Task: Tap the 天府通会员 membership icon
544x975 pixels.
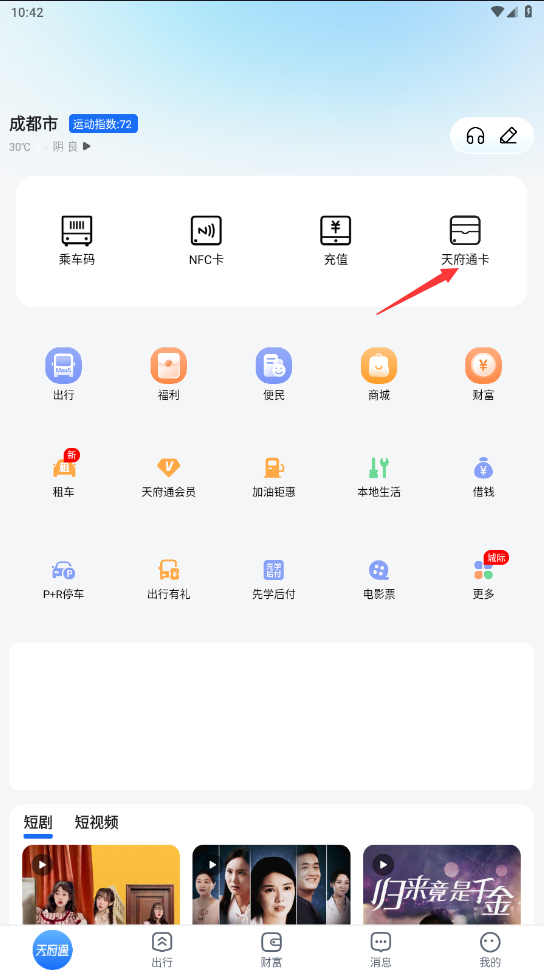Action: click(x=168, y=477)
